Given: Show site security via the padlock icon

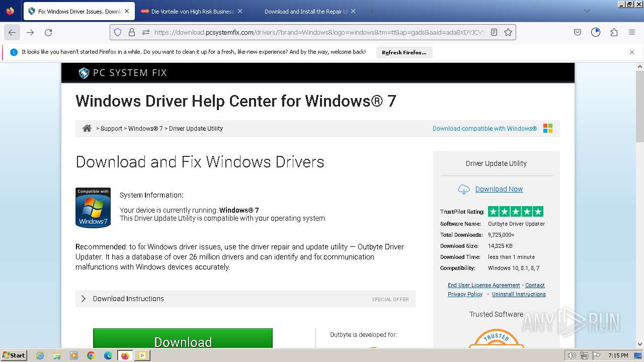Looking at the screenshot, I should click(132, 32).
